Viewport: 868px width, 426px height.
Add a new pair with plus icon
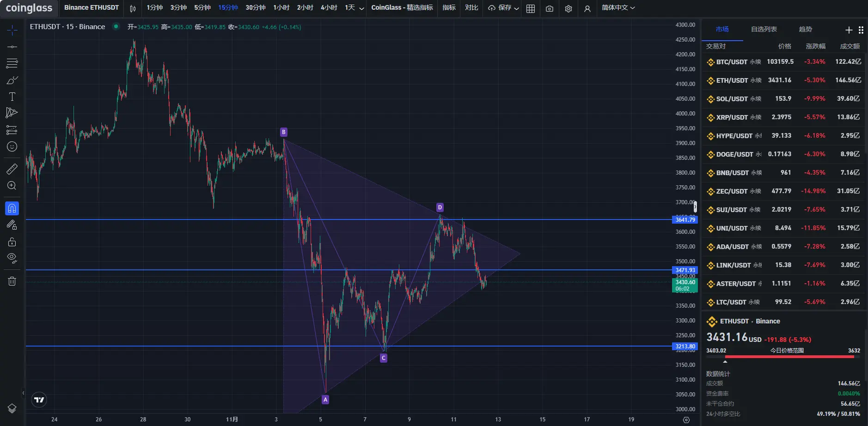click(849, 30)
